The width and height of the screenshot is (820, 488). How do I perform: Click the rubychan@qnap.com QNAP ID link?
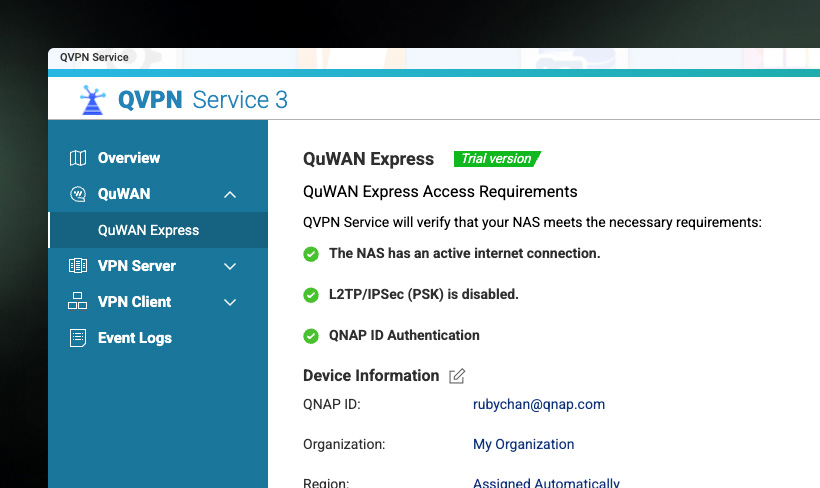tap(539, 404)
